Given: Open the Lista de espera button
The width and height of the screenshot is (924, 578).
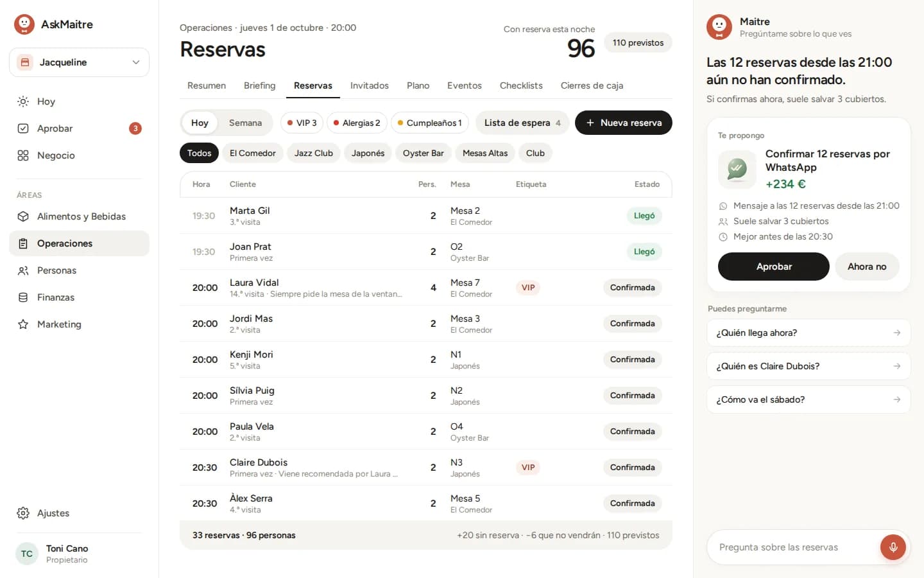Looking at the screenshot, I should coord(522,123).
